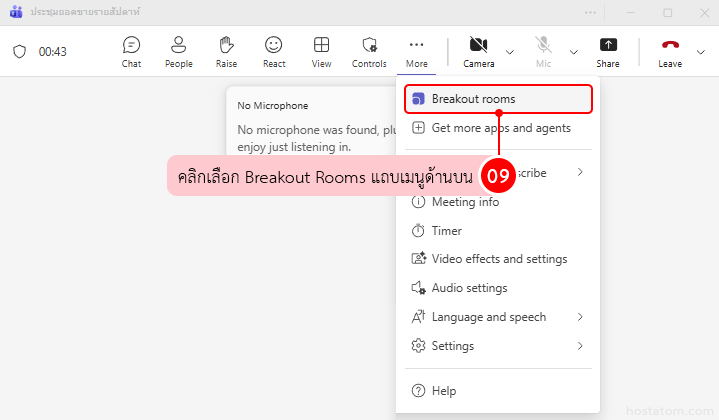Click Breakout rooms icon
The width and height of the screenshot is (719, 420).
(418, 99)
